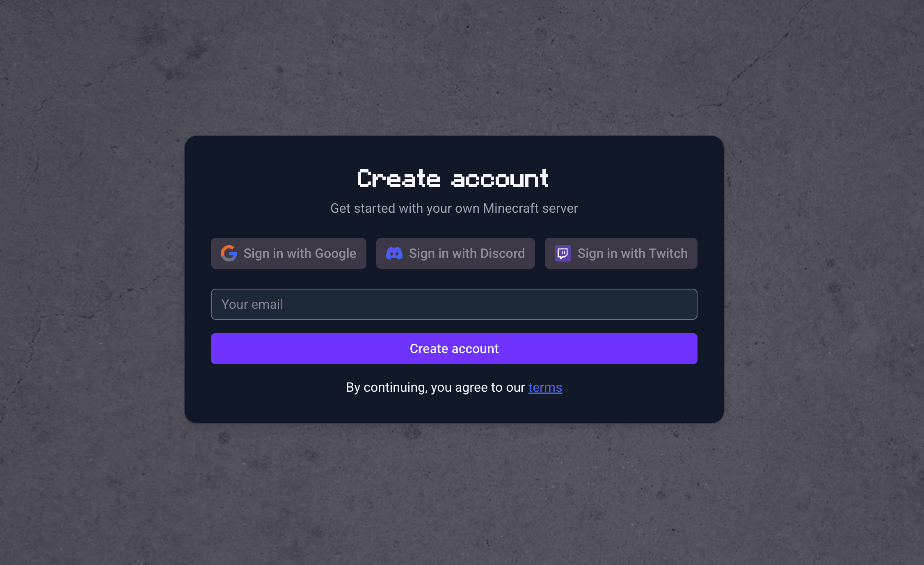Click the Minecraft server subtitle text
This screenshot has width=924, height=565.
(x=454, y=208)
